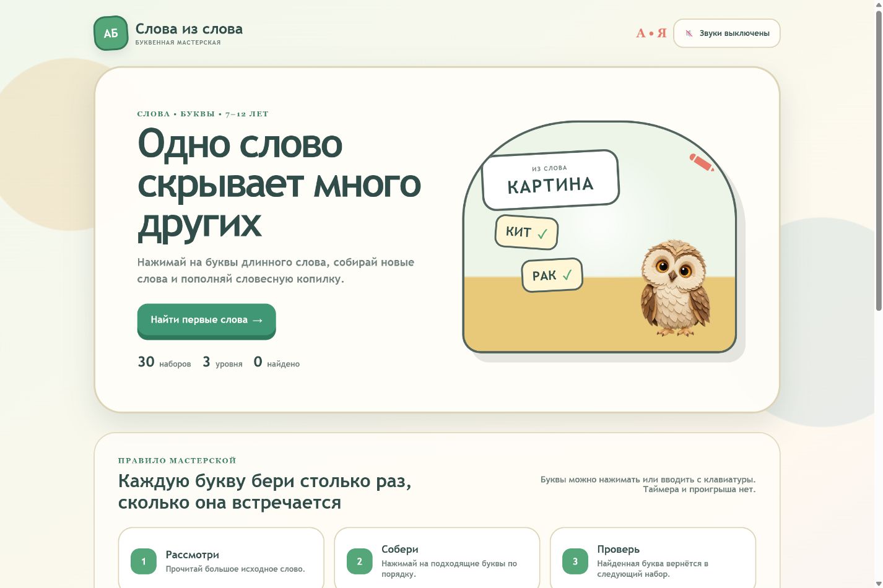Image resolution: width=883 pixels, height=588 pixels.
Task: Click the step 3 number badge
Action: [x=575, y=561]
